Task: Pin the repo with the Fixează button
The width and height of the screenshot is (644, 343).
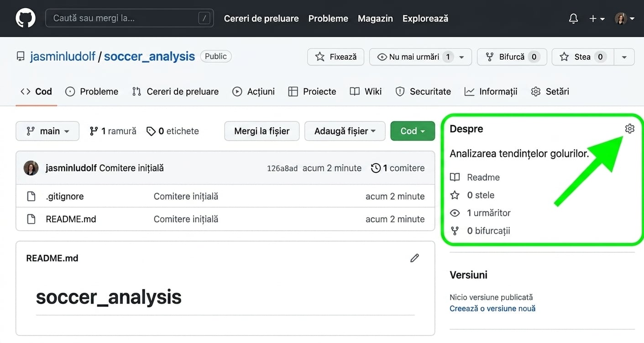Action: (x=335, y=57)
